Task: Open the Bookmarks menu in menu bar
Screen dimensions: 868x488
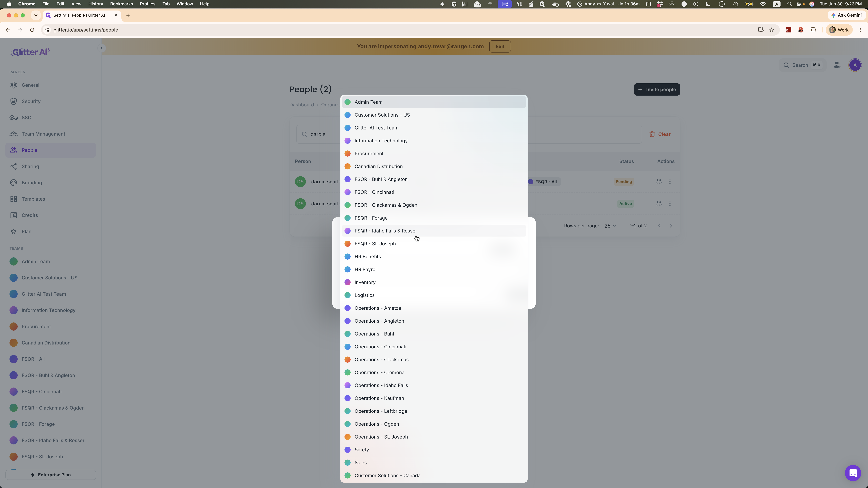Action: click(x=121, y=4)
